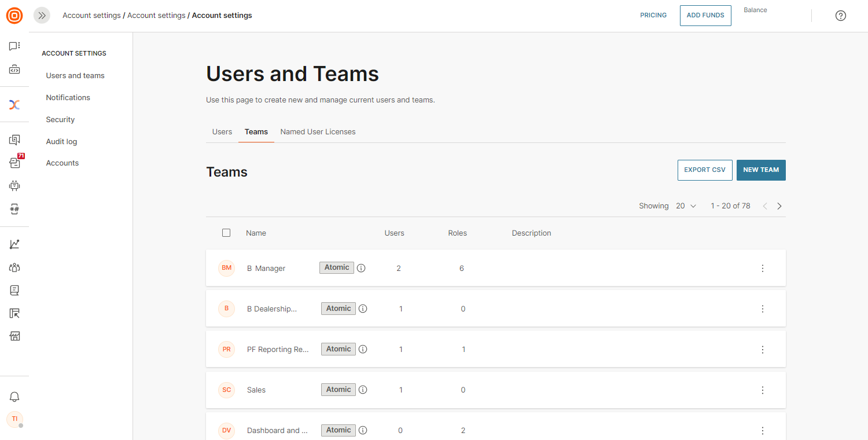Go to next page of teams
This screenshot has height=440, width=868.
coord(779,206)
